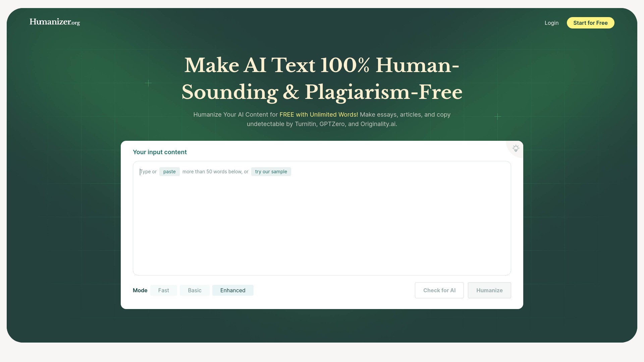Switch to Basic mode
This screenshot has height=362, width=644.
(195, 290)
